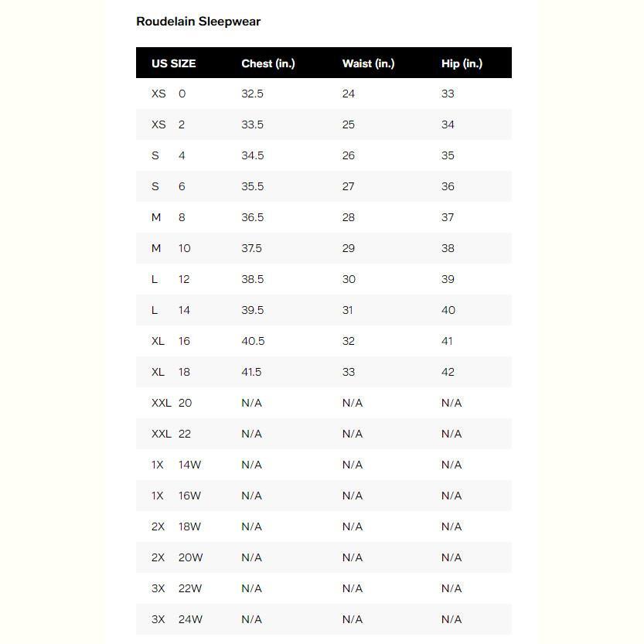644x644 pixels.
Task: Select the Hip (in.) column header
Action: [x=462, y=63]
